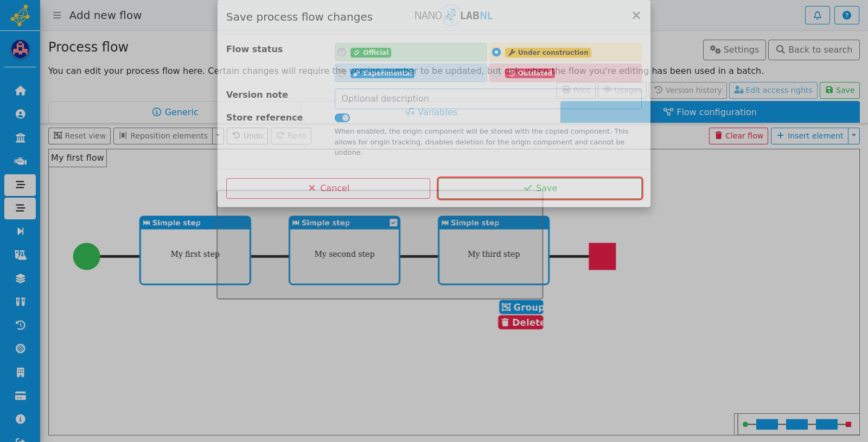
Task: Tick the checkbox on My second step
Action: tap(393, 223)
